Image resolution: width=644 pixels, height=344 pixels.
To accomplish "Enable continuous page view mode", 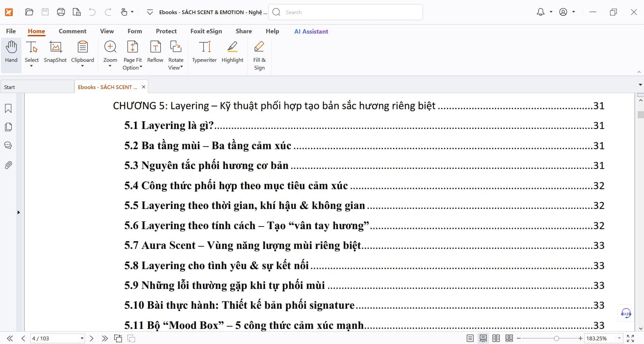I will (x=483, y=338).
